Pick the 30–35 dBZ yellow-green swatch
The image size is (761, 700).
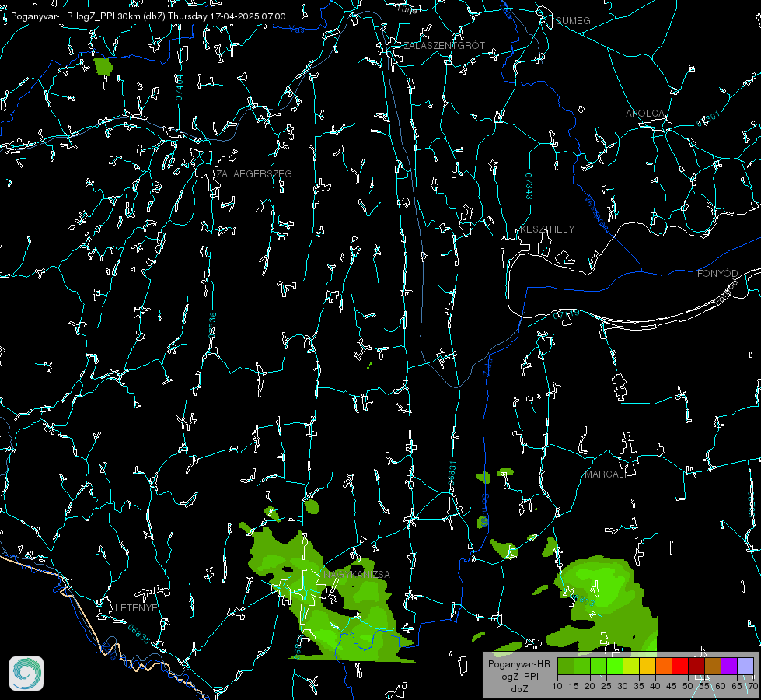click(631, 666)
